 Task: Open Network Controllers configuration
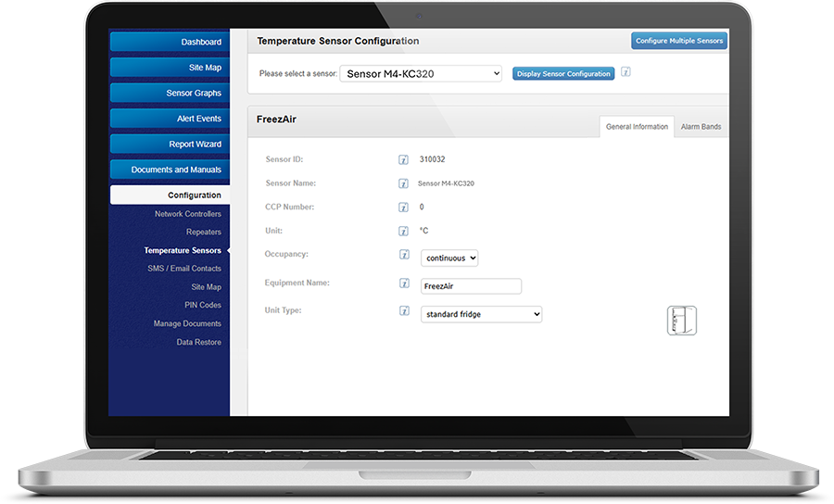click(x=188, y=214)
